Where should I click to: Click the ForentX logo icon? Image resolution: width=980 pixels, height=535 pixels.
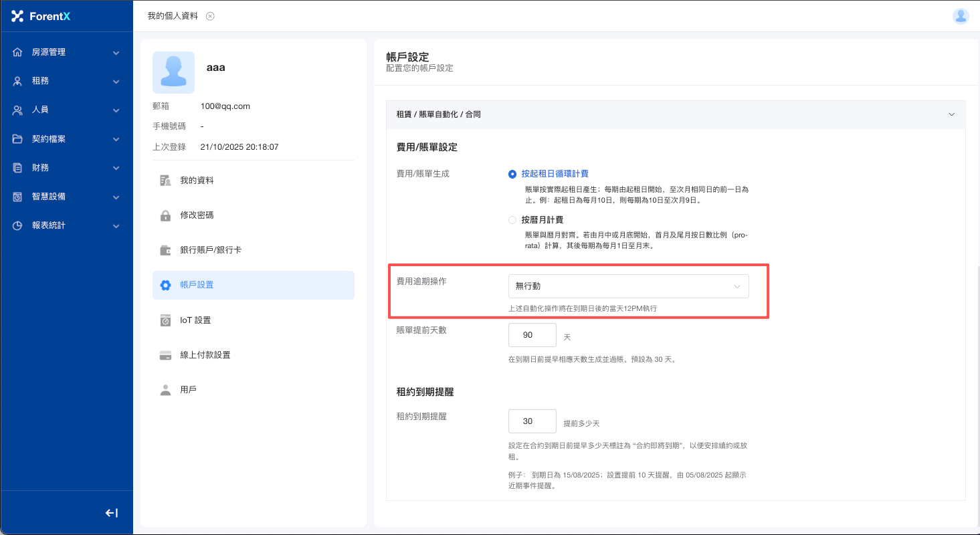(17, 16)
